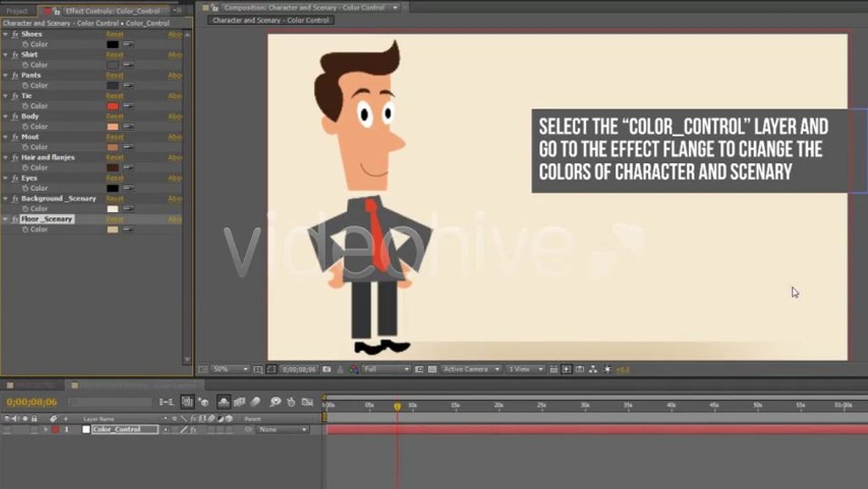Expand the Color_Control layer in timeline

[x=46, y=430]
